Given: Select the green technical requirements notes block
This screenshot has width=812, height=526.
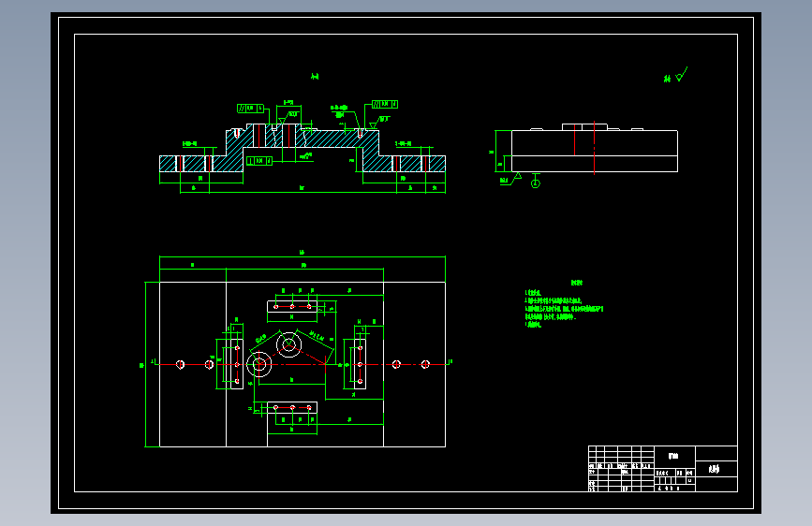Looking at the screenshot, I should click(564, 304).
